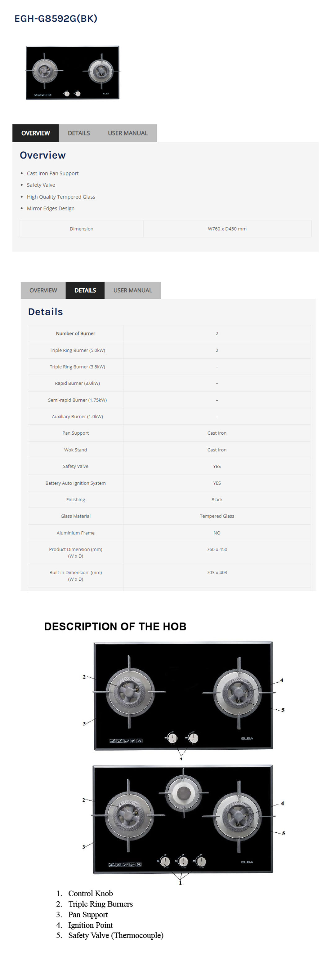Click ELBA logo on the two-burner diagram
This screenshot has height=980, width=335.
[x=247, y=738]
